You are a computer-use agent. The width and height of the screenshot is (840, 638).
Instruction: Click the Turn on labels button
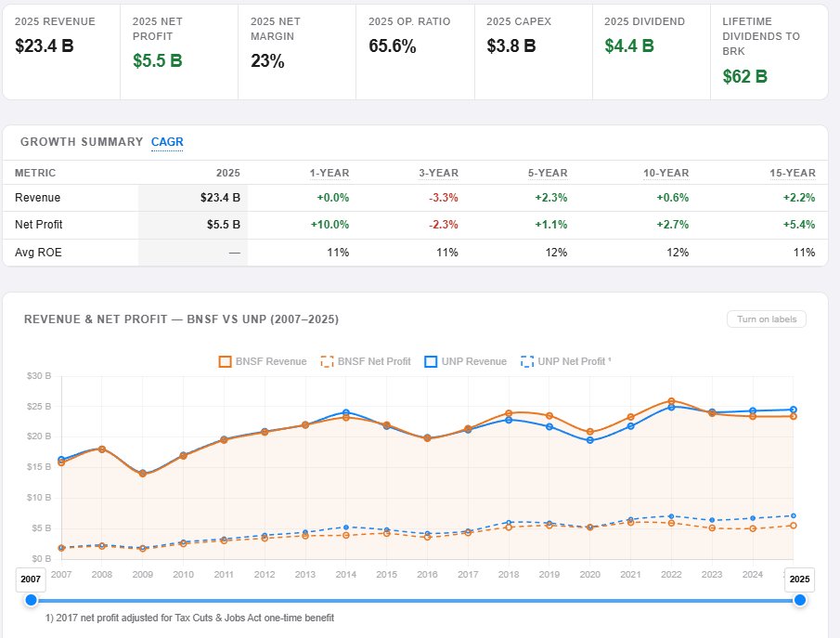coord(767,319)
